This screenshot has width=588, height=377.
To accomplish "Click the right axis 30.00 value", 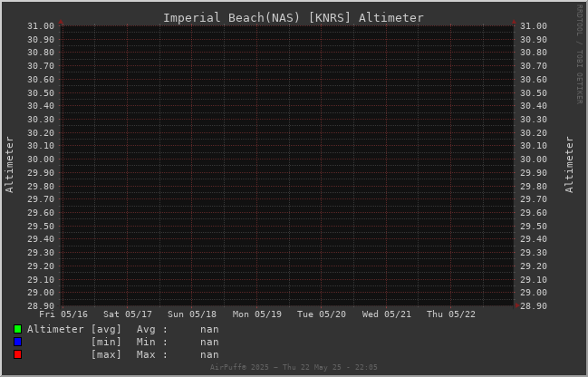I will [x=534, y=159].
